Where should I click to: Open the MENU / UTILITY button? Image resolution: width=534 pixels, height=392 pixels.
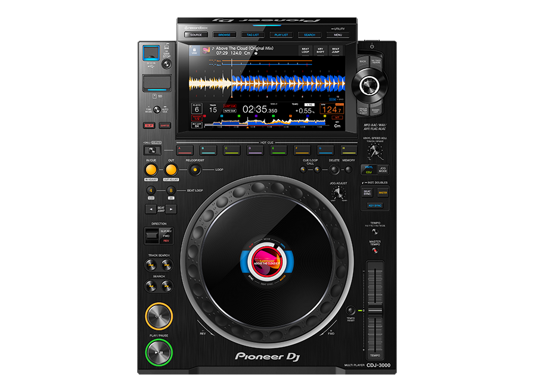pyautogui.click(x=337, y=35)
